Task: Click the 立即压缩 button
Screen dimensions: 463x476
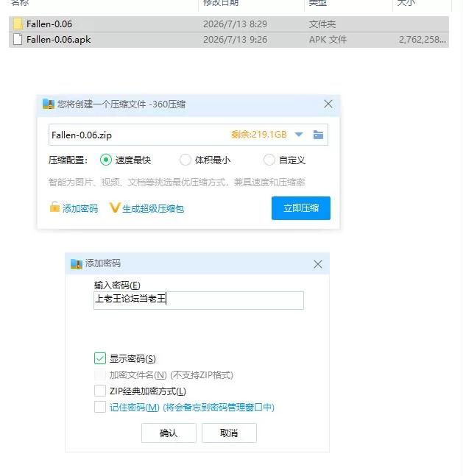Action: click(301, 208)
